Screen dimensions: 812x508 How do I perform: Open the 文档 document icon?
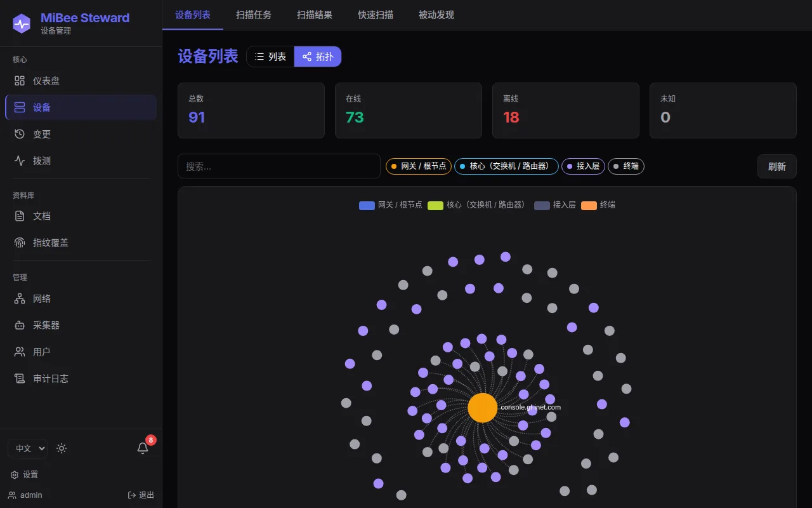(x=20, y=216)
